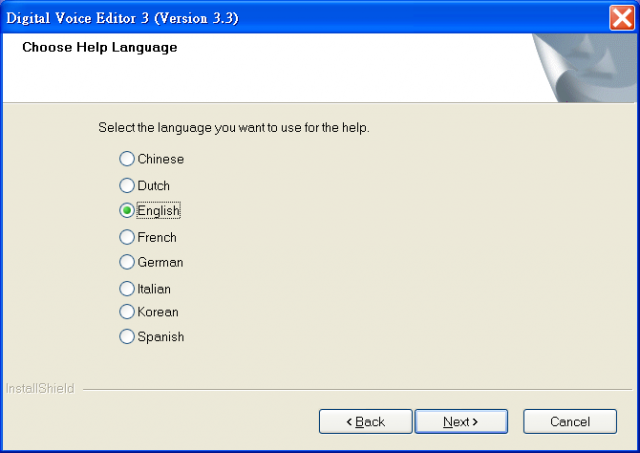Close the Digital Voice Editor installer window
640x453 pixels.
(622, 18)
